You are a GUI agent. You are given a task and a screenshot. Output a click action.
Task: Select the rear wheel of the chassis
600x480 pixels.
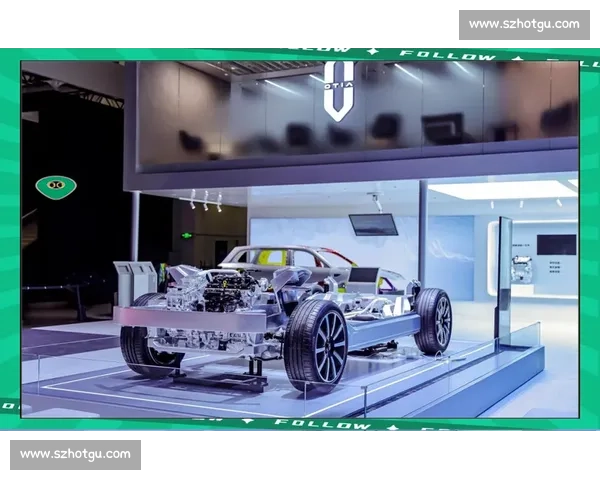coord(434,320)
